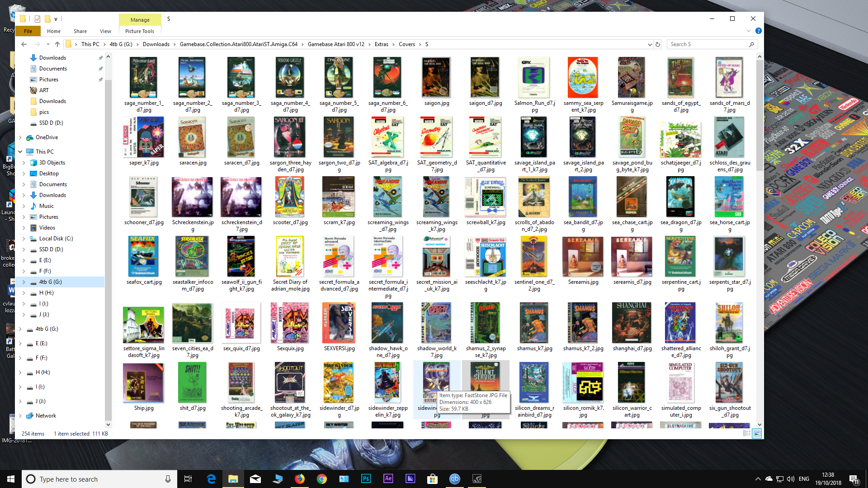Image resolution: width=868 pixels, height=488 pixels.
Task: Select the ART folder in Quick access
Action: click(44, 90)
